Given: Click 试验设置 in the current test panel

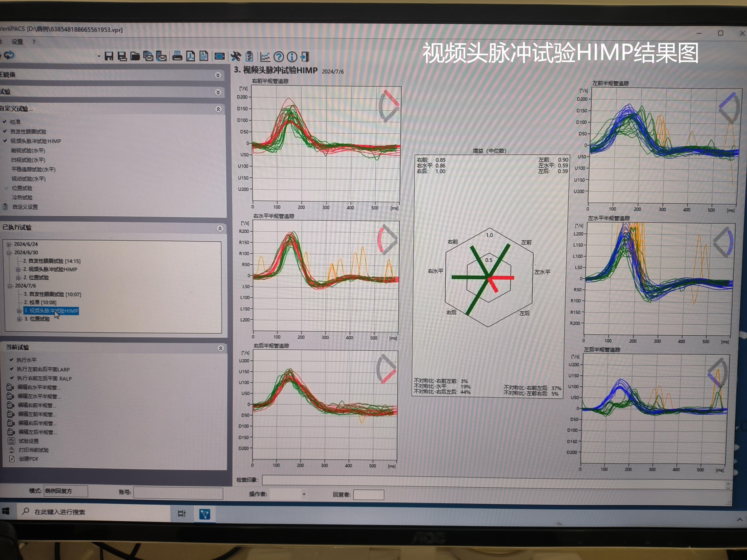Looking at the screenshot, I should point(28,441).
